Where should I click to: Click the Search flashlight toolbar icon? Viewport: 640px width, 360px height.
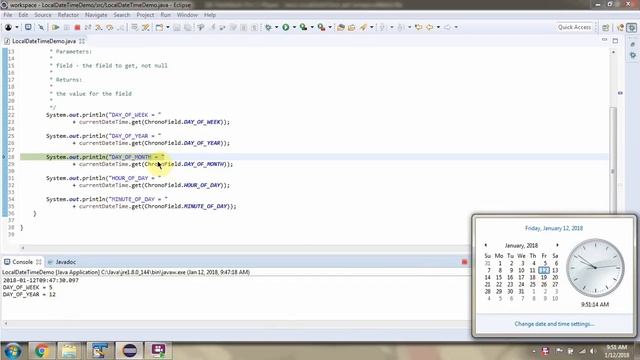pyautogui.click(x=363, y=27)
